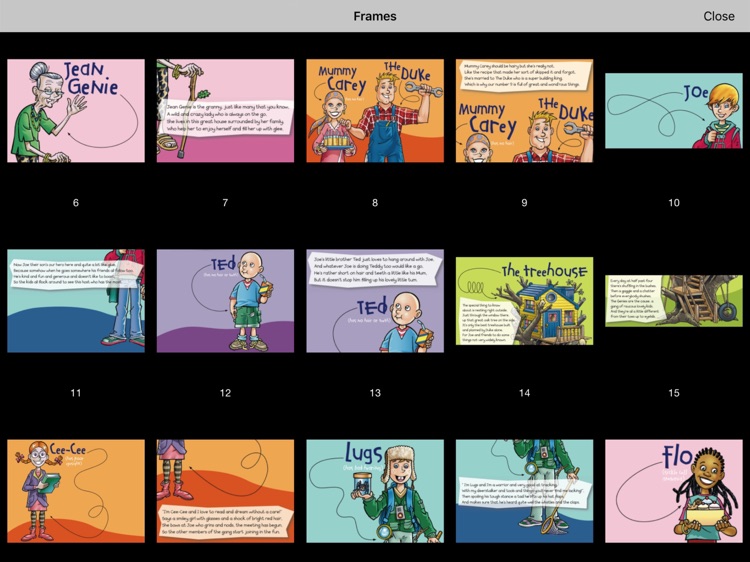Image resolution: width=750 pixels, height=562 pixels.
Task: Click the frame number 7 label
Action: (x=225, y=203)
